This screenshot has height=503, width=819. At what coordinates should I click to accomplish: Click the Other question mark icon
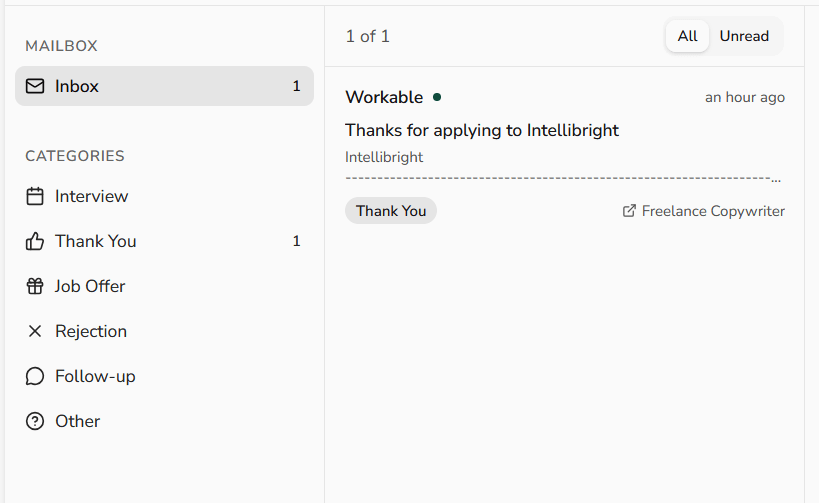(x=35, y=421)
